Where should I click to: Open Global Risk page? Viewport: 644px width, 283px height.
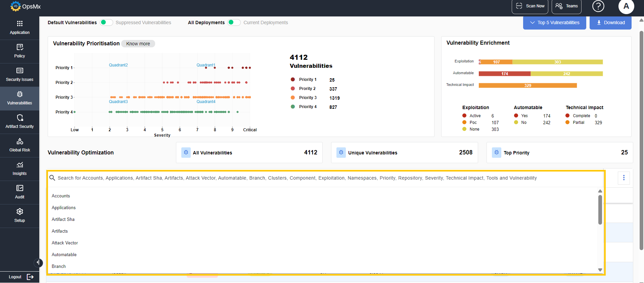(19, 145)
